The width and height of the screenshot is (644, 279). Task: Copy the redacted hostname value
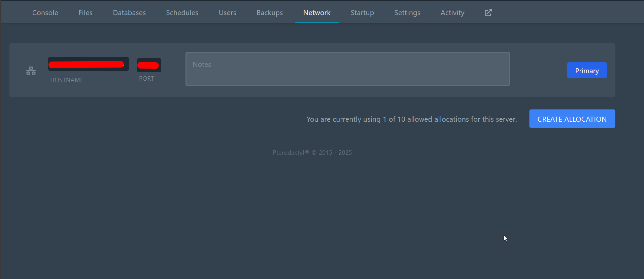(88, 64)
